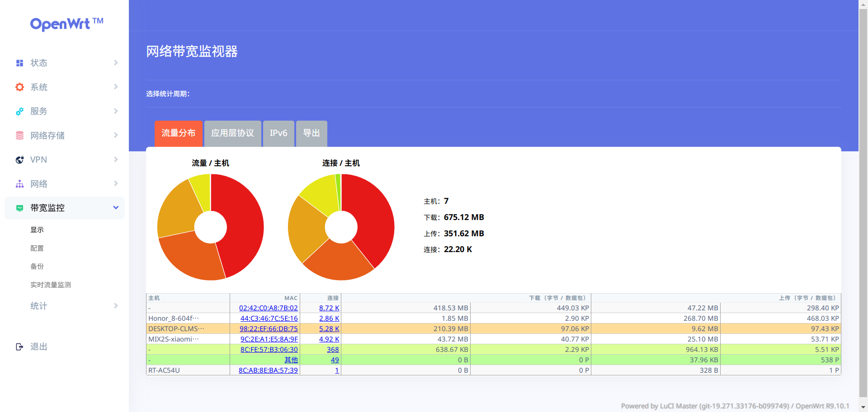Viewport: 868px width, 412px height.
Task: Expand the 状态 sidebar section
Action: [116, 63]
